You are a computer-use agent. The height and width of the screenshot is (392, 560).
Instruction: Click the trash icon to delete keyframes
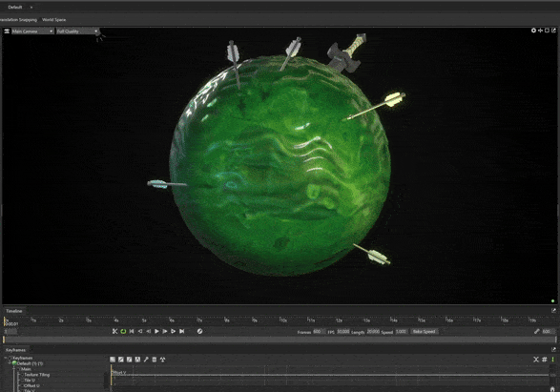155,360
